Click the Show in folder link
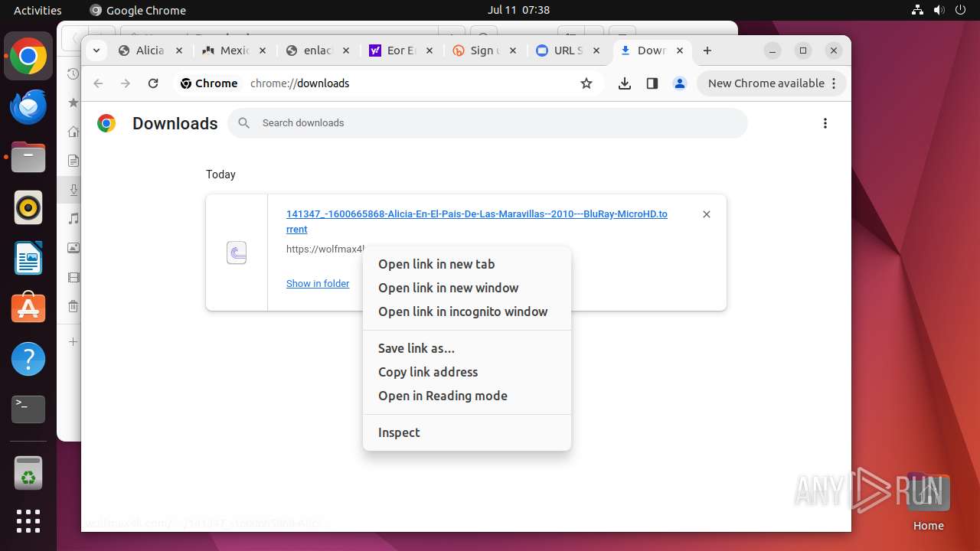 point(318,283)
